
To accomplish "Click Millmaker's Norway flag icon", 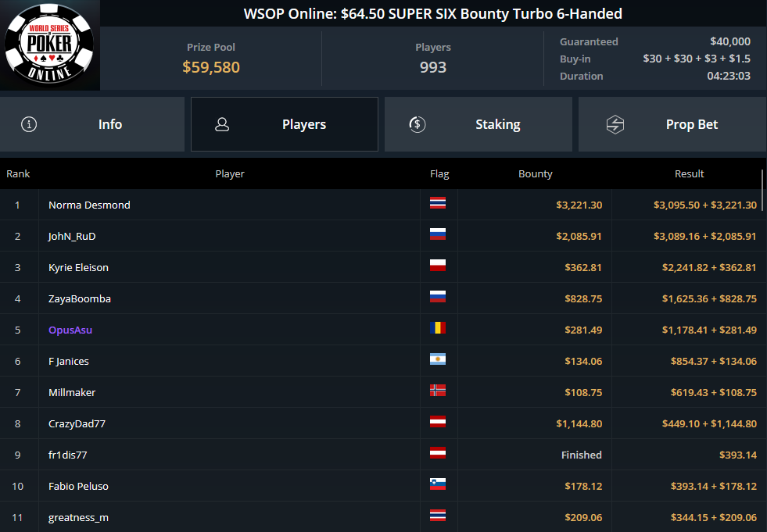I will (x=438, y=391).
